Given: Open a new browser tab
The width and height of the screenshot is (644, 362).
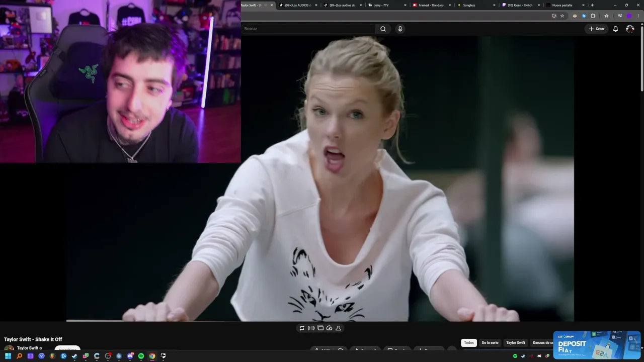Looking at the screenshot, I should tap(592, 5).
